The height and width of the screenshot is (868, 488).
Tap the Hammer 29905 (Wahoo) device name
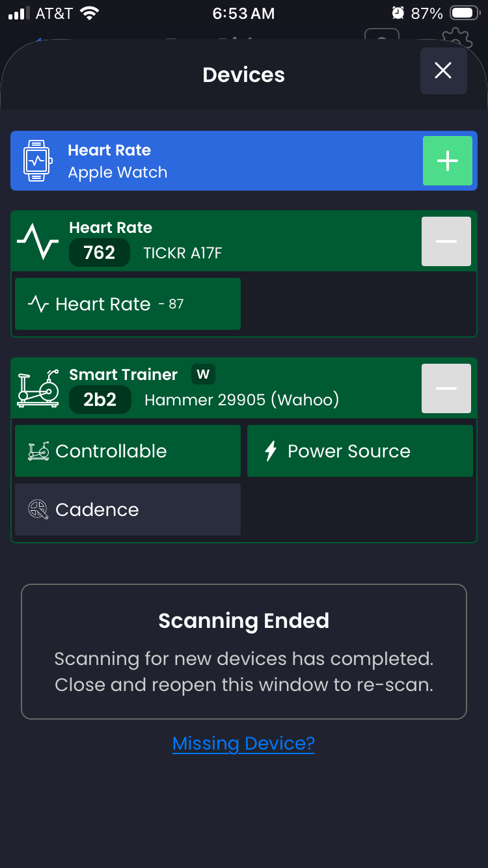241,400
